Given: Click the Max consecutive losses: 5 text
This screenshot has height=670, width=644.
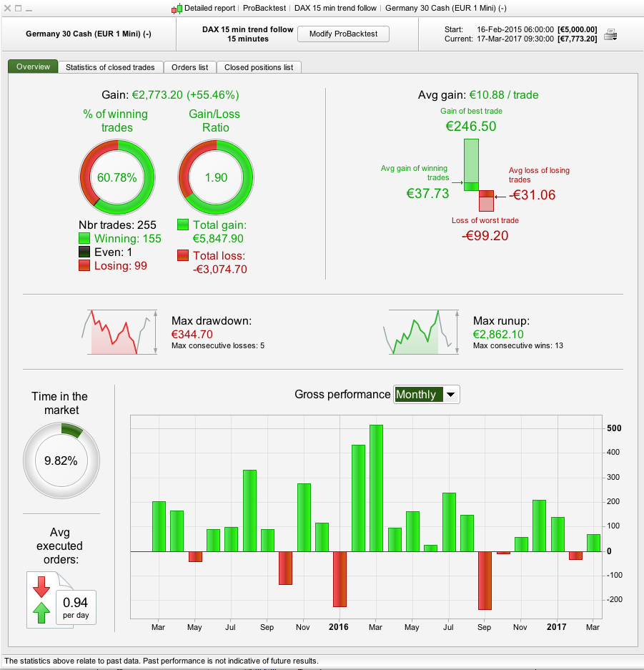Looking at the screenshot, I should (x=218, y=345).
